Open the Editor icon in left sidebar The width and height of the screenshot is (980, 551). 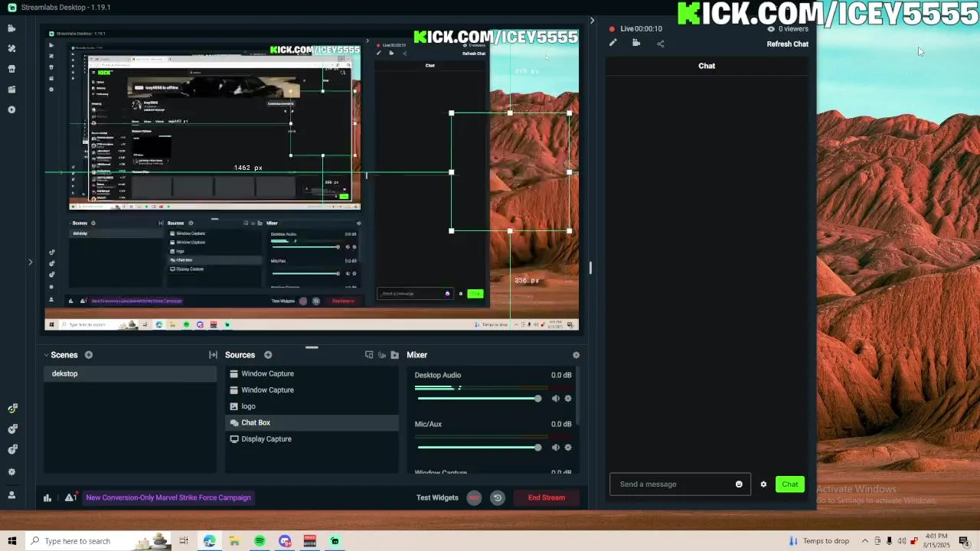(x=11, y=28)
